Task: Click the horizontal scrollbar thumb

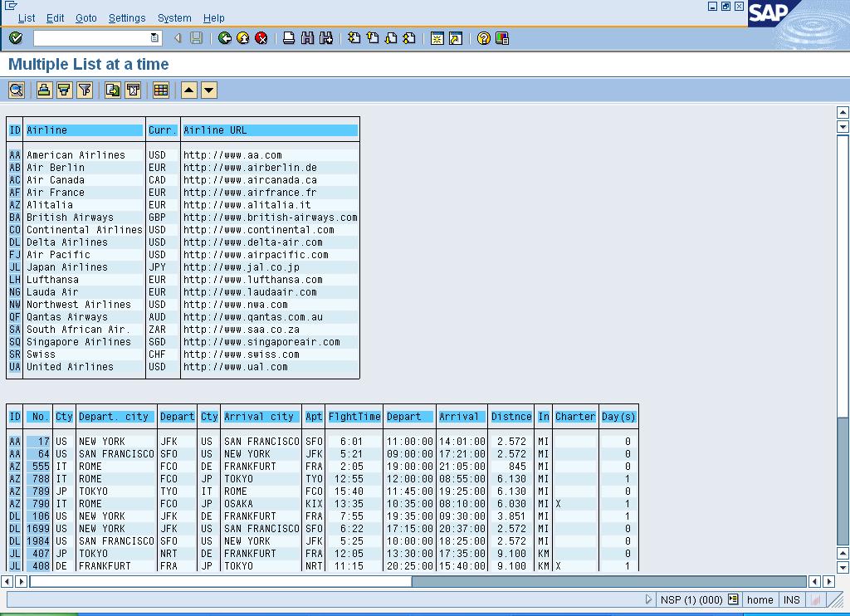Action: pos(221,581)
